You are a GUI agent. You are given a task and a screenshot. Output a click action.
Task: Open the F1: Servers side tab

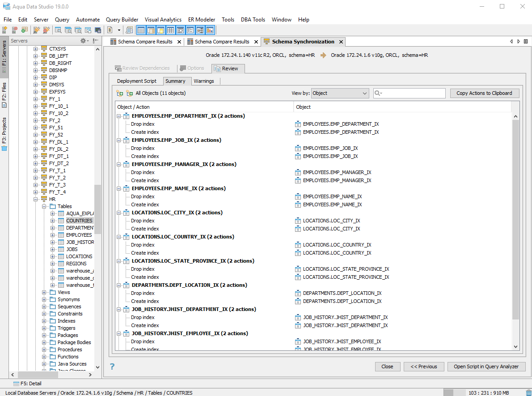4,56
